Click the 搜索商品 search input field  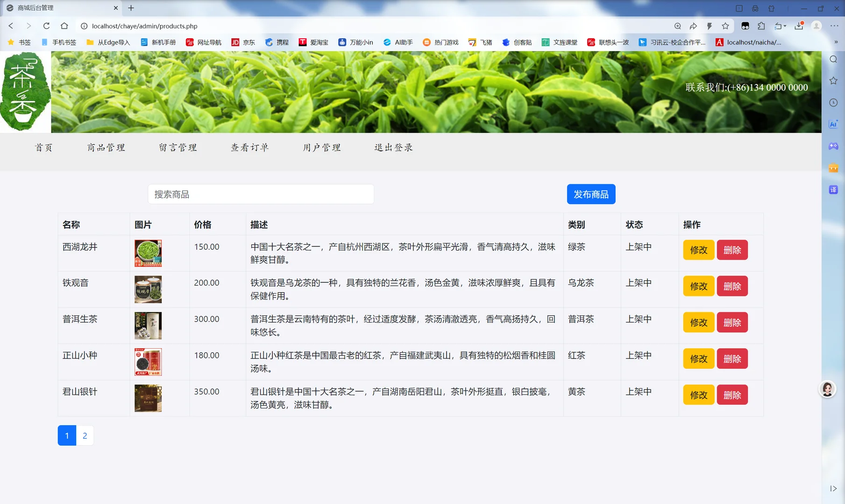click(x=261, y=194)
